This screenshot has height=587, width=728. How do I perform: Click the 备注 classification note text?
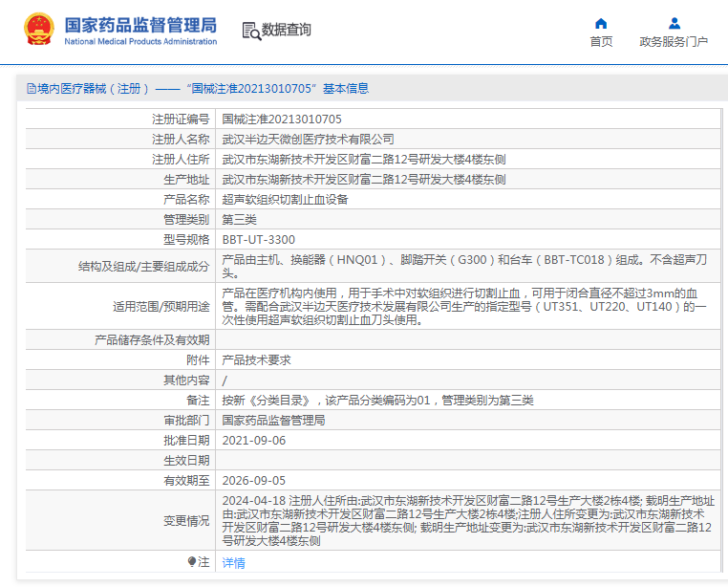point(377,401)
